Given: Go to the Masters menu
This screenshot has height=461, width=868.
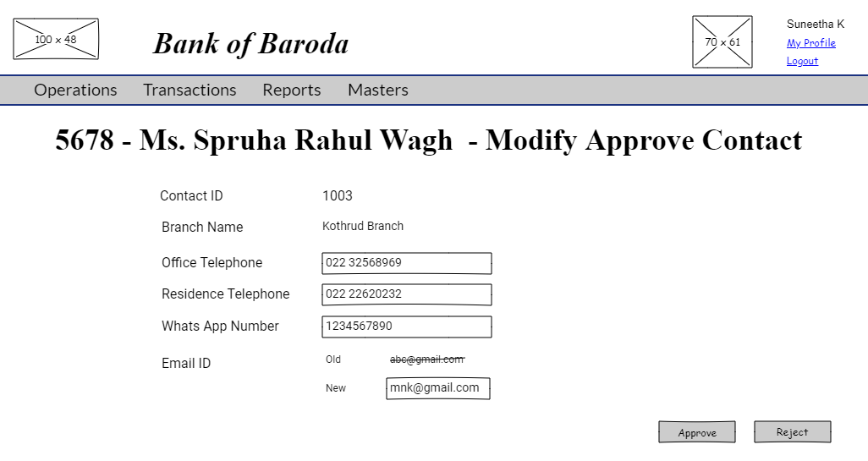Looking at the screenshot, I should coord(377,90).
